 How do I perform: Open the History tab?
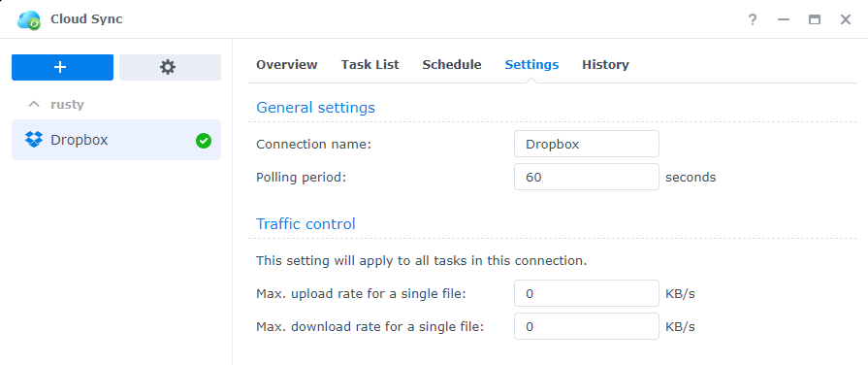tap(605, 65)
